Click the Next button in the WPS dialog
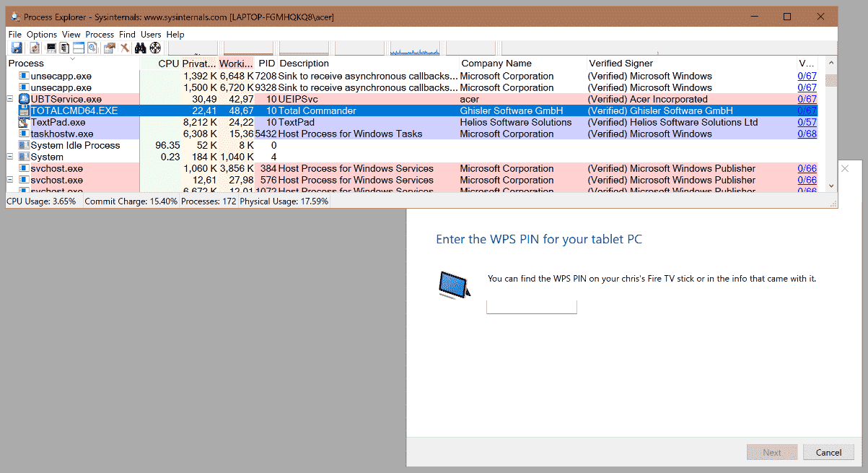The width and height of the screenshot is (868, 473). coord(772,452)
